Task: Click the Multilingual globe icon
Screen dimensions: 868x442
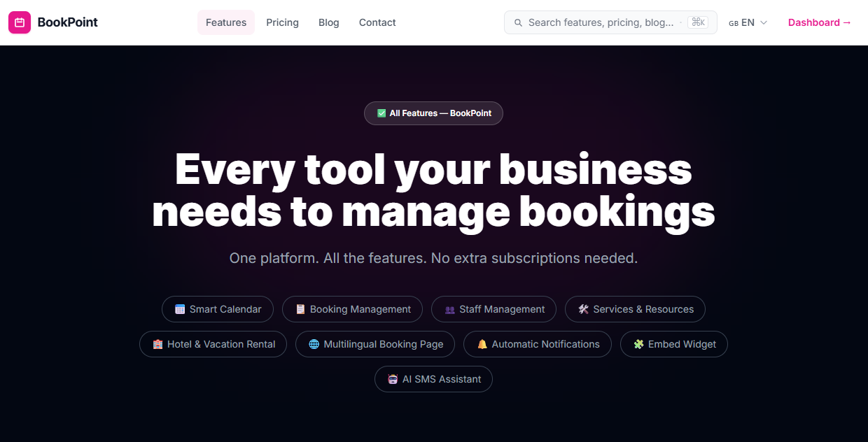Action: tap(314, 344)
